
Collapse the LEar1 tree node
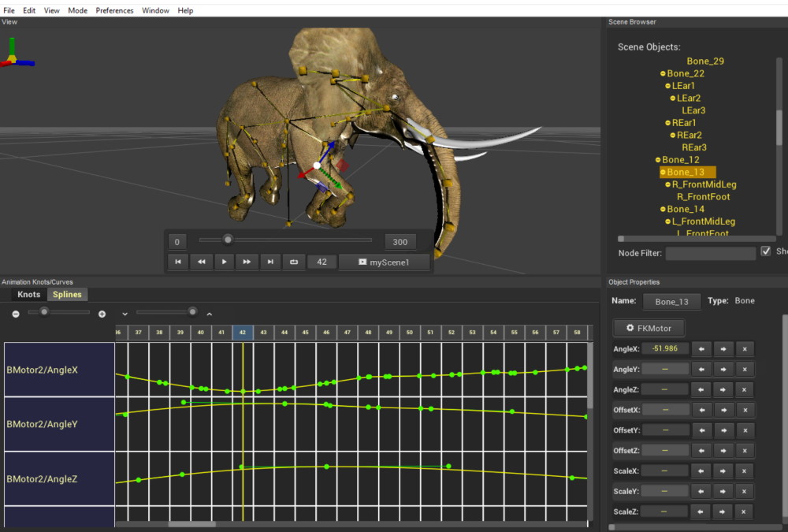click(668, 86)
